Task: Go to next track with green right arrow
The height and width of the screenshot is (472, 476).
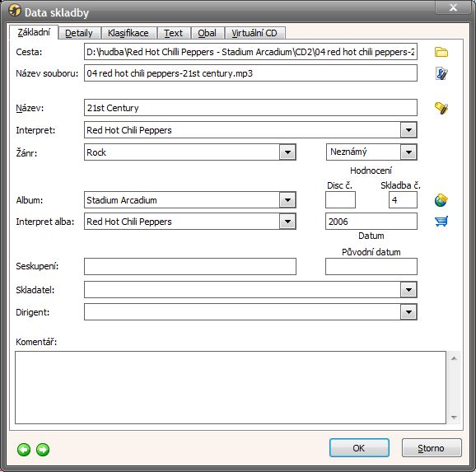Action: 43,450
